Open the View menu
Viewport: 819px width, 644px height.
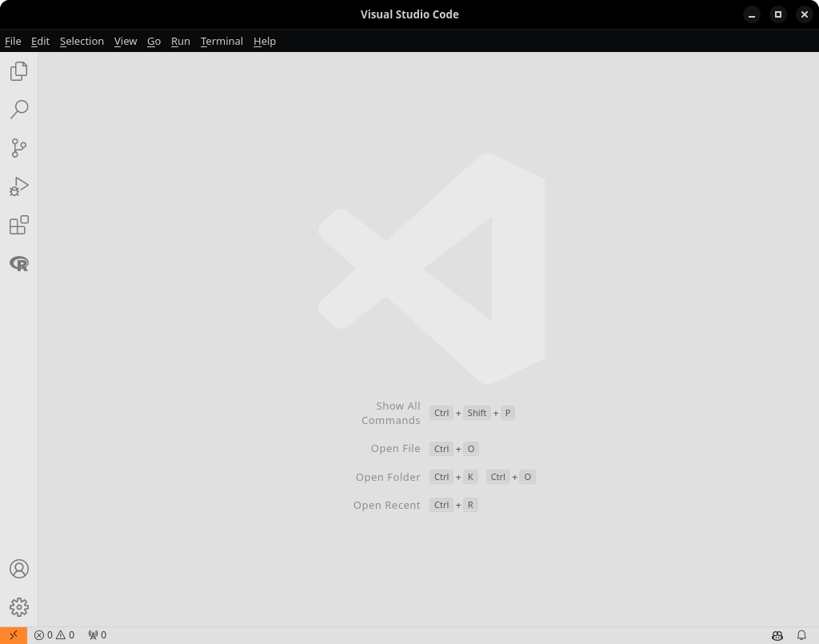click(x=126, y=41)
